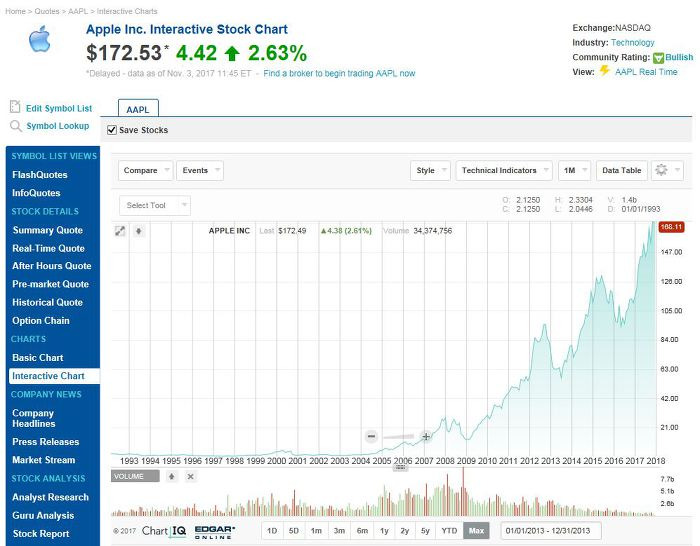Select the Max range tab
Screen dimensions: 700x546
click(476, 531)
